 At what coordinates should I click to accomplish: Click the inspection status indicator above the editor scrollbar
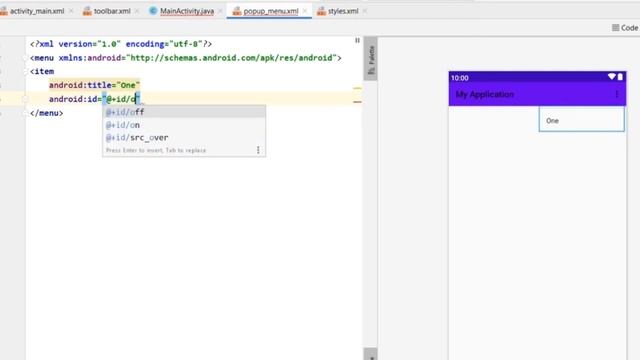[x=357, y=40]
